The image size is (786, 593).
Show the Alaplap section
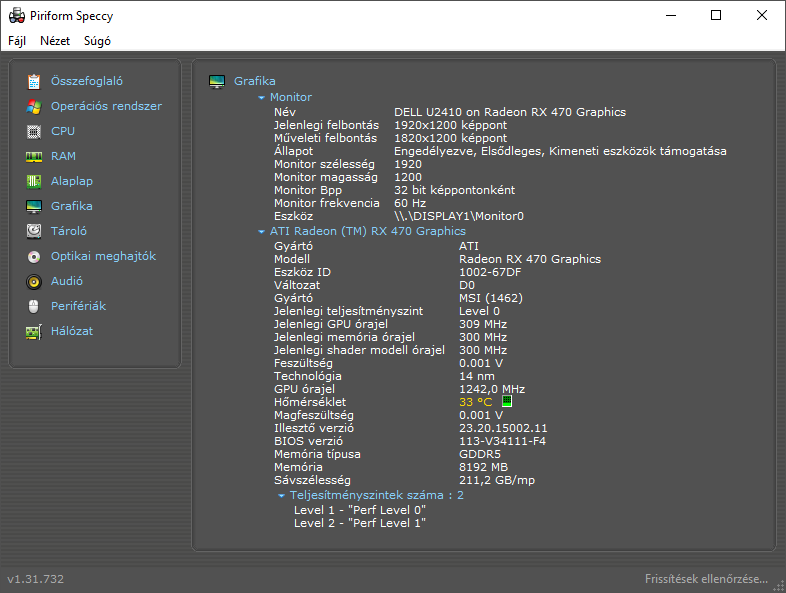[x=72, y=181]
